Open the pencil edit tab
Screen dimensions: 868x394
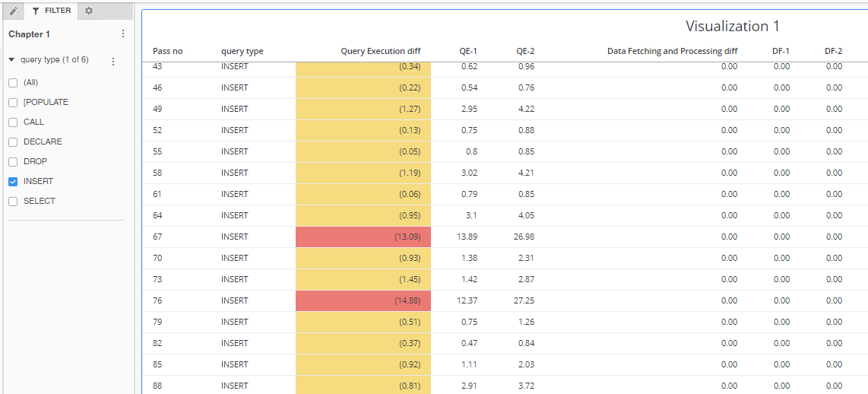[13, 11]
